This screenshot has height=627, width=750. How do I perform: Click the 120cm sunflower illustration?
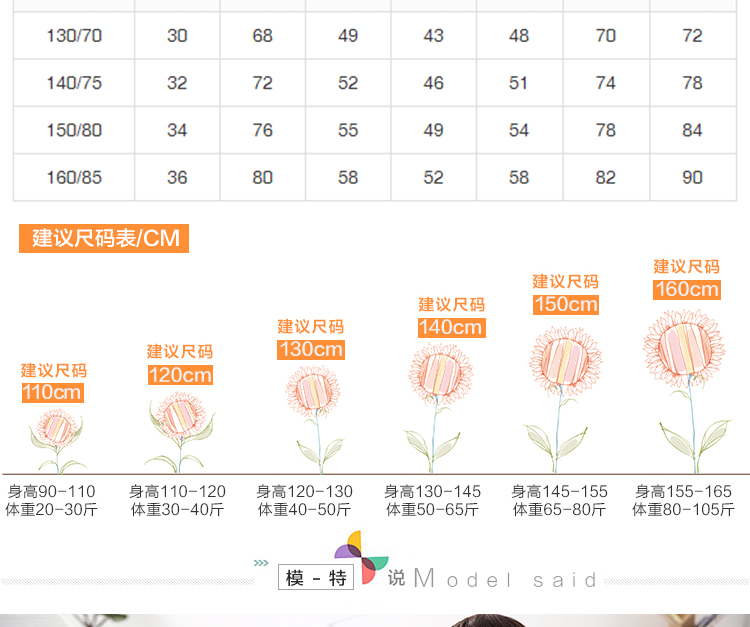180,432
